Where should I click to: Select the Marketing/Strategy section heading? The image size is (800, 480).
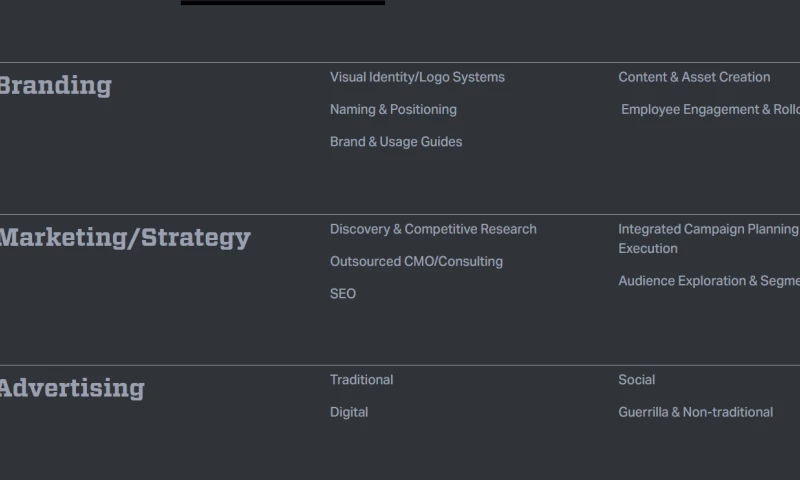pos(125,238)
